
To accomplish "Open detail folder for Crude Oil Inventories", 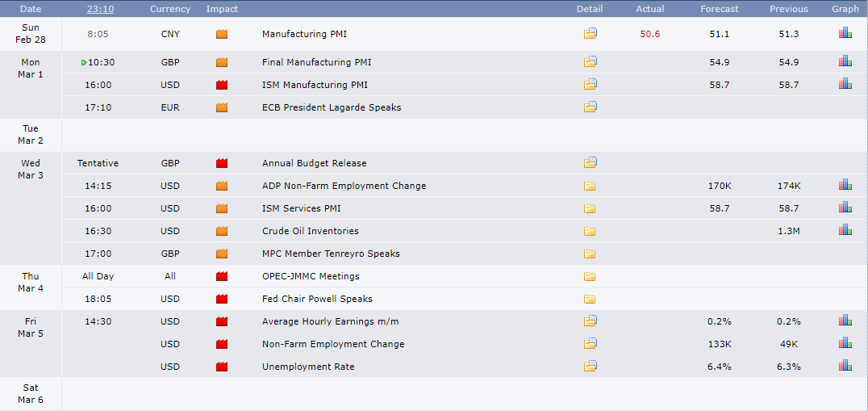I will 590,231.
